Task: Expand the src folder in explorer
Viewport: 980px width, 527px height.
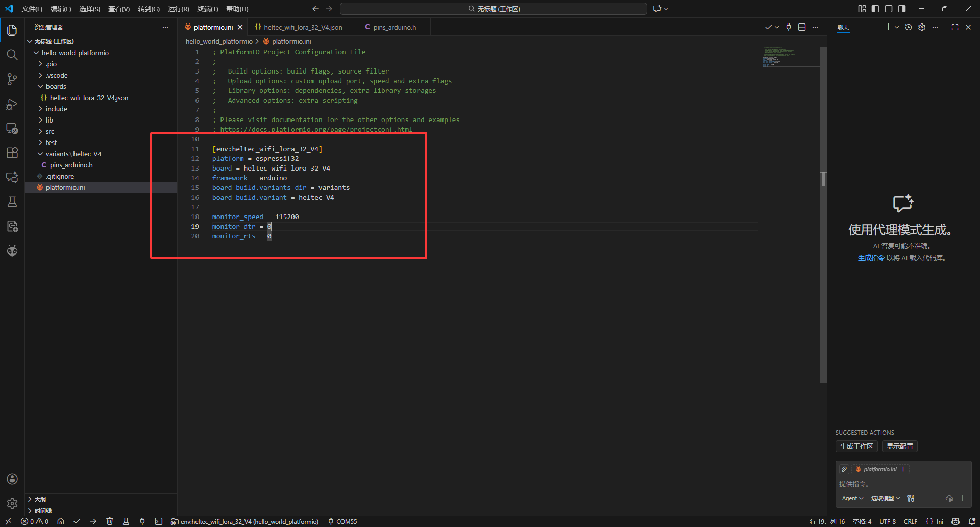Action: [50, 131]
